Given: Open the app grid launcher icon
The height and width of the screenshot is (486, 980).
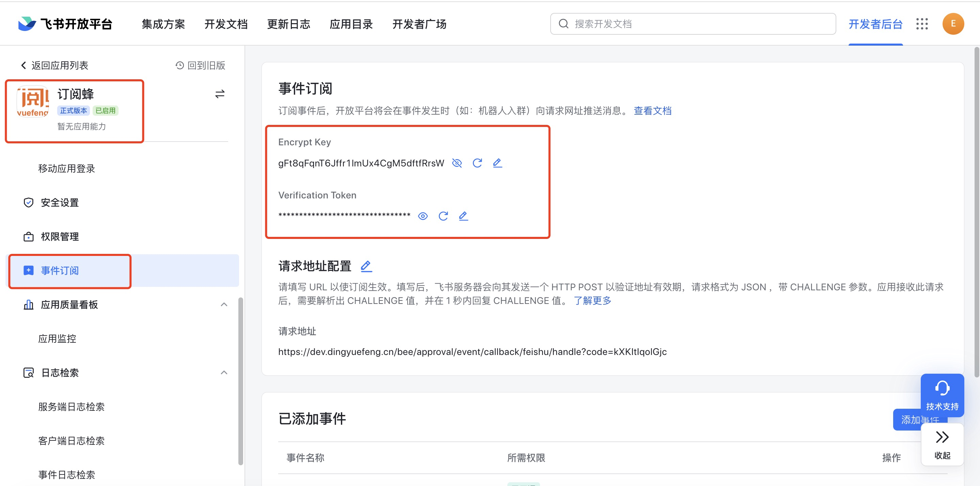Looking at the screenshot, I should tap(922, 24).
